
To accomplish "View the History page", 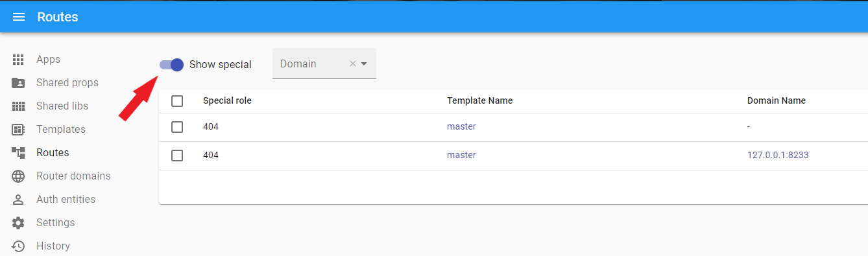I will [x=53, y=246].
